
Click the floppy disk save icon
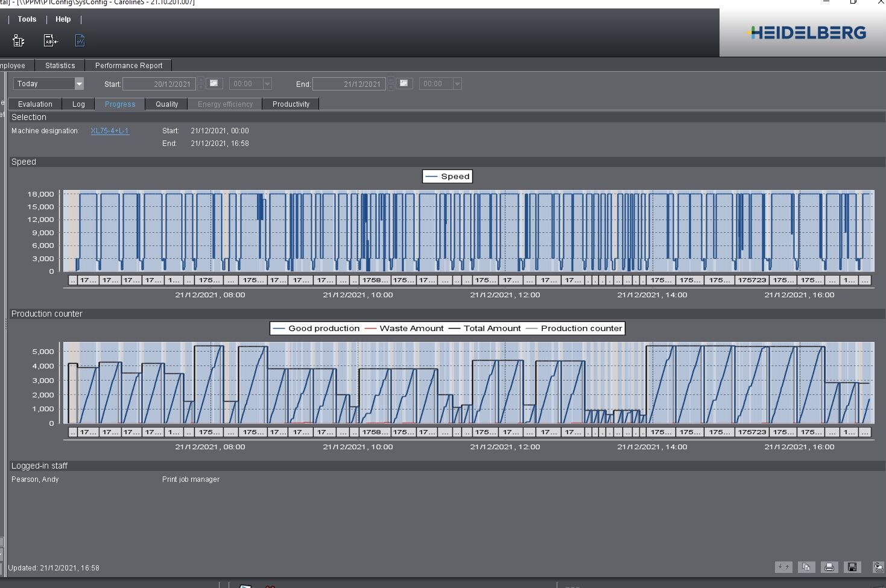852,567
